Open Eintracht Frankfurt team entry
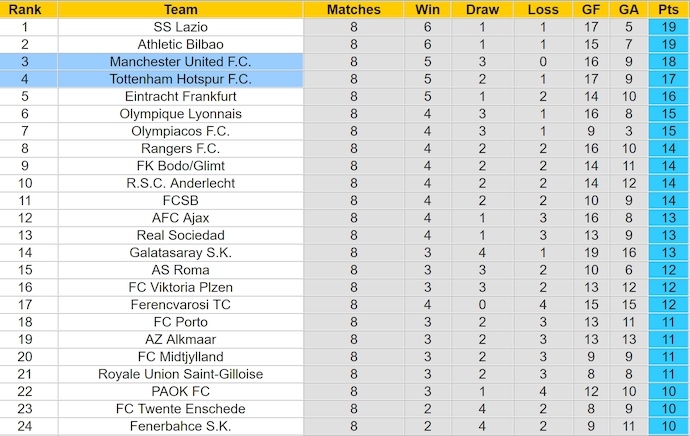The height and width of the screenshot is (436, 690). click(x=181, y=96)
